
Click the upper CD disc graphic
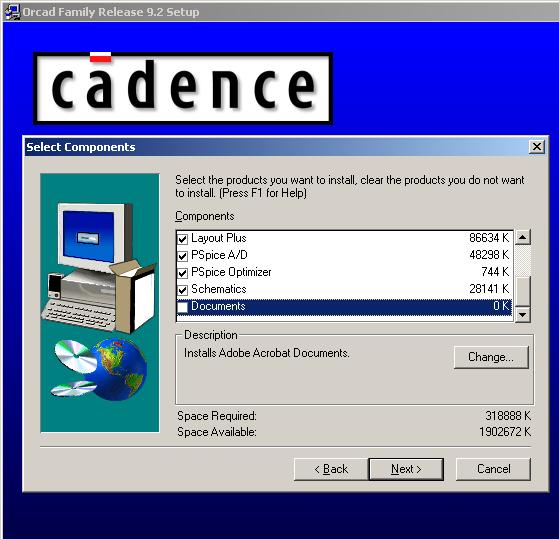pos(75,355)
